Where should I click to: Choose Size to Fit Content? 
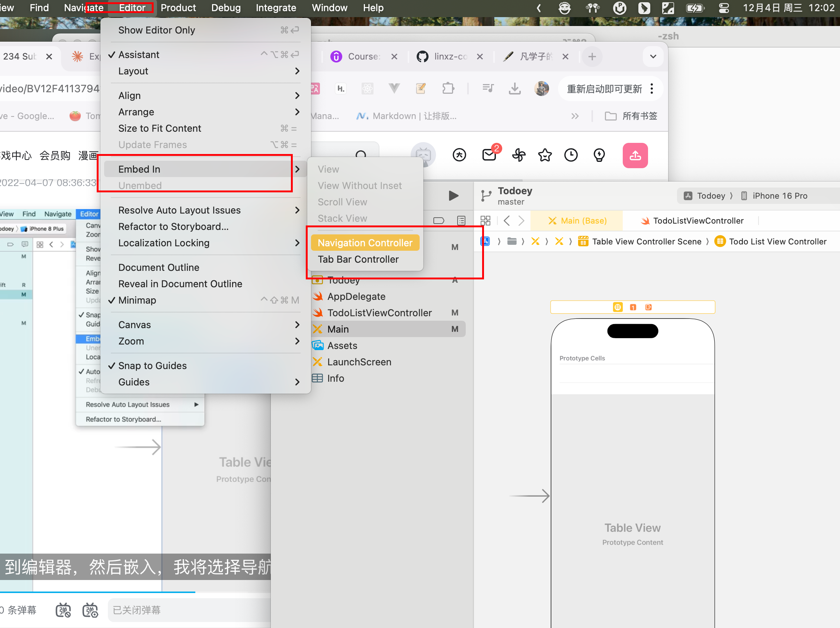[x=205, y=128]
